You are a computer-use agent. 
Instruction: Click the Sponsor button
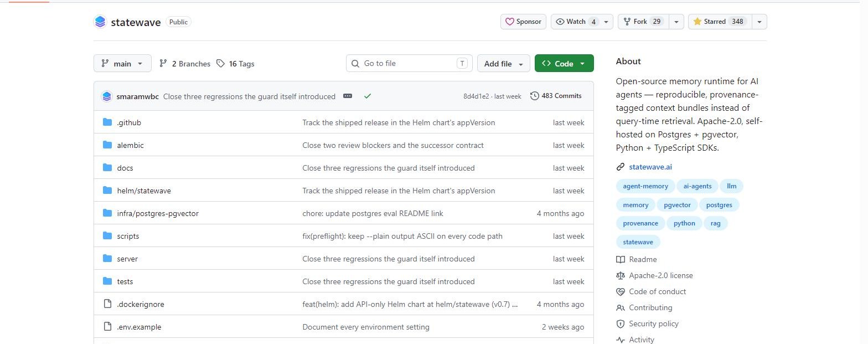[524, 22]
